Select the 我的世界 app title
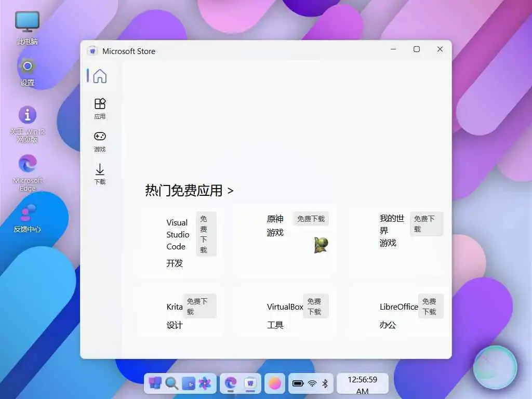 tap(392, 224)
